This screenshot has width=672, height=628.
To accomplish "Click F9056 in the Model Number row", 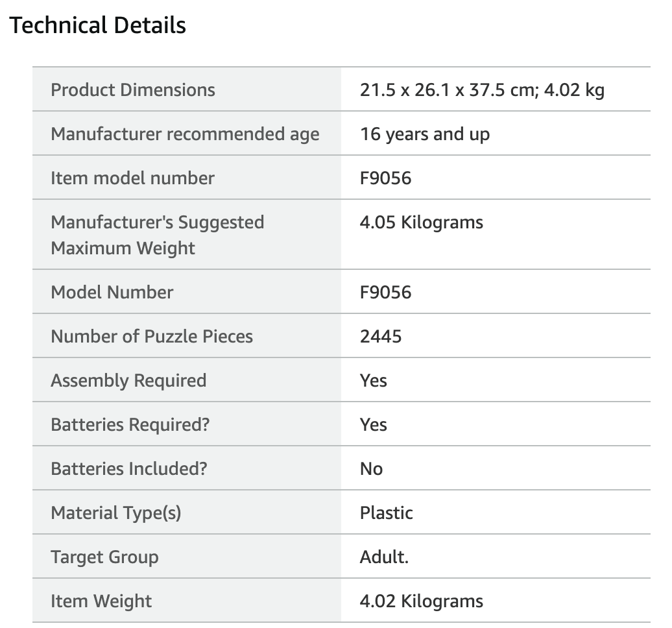I will [x=385, y=293].
